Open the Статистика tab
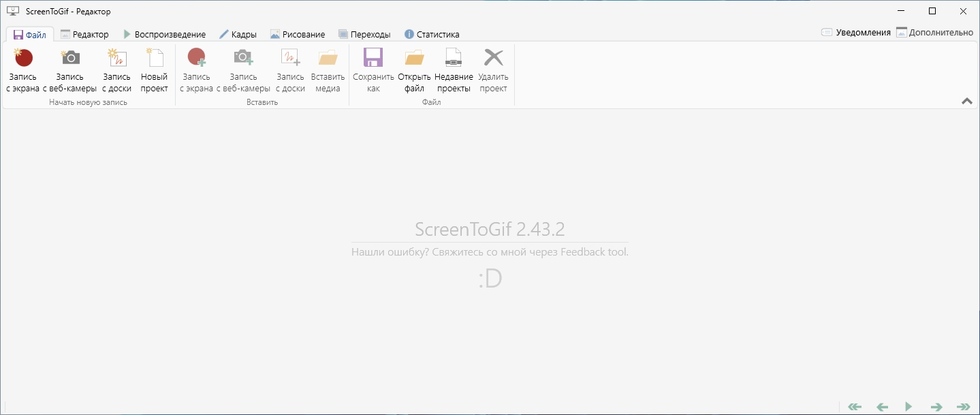Image resolution: width=980 pixels, height=415 pixels. [x=432, y=34]
